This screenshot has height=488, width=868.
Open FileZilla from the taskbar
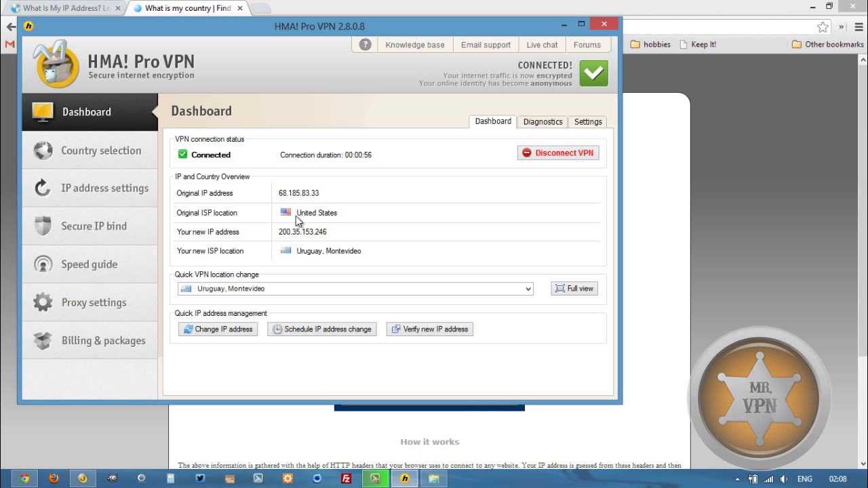point(346,478)
